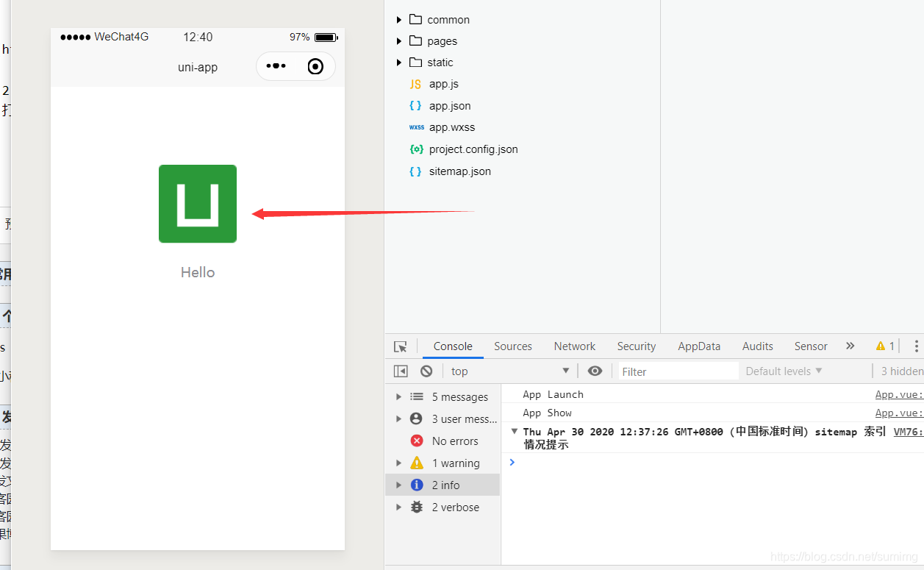Screen dimensions: 924x570
Task: Click the warning count indicator
Action: click(x=885, y=346)
